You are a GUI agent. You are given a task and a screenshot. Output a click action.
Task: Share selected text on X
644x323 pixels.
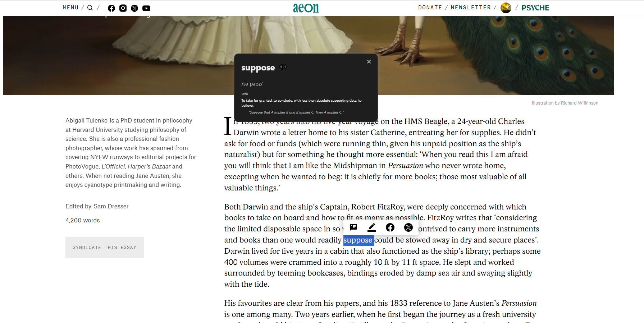(x=408, y=227)
